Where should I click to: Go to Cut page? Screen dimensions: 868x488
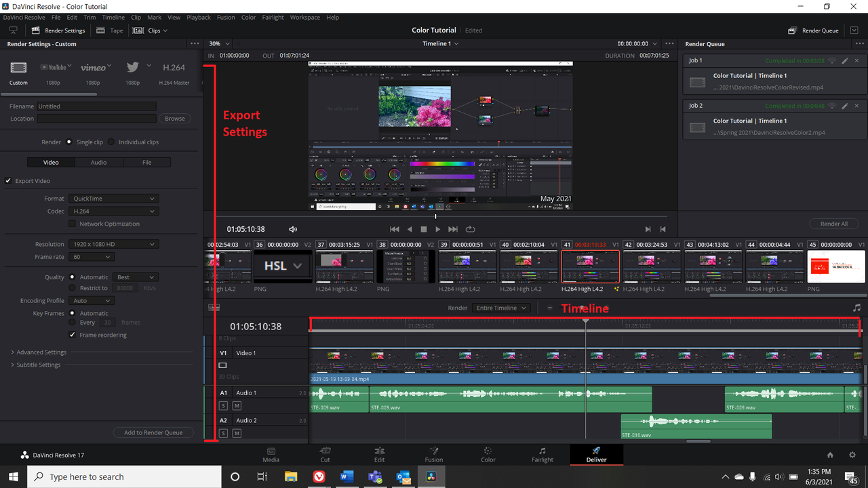[325, 455]
